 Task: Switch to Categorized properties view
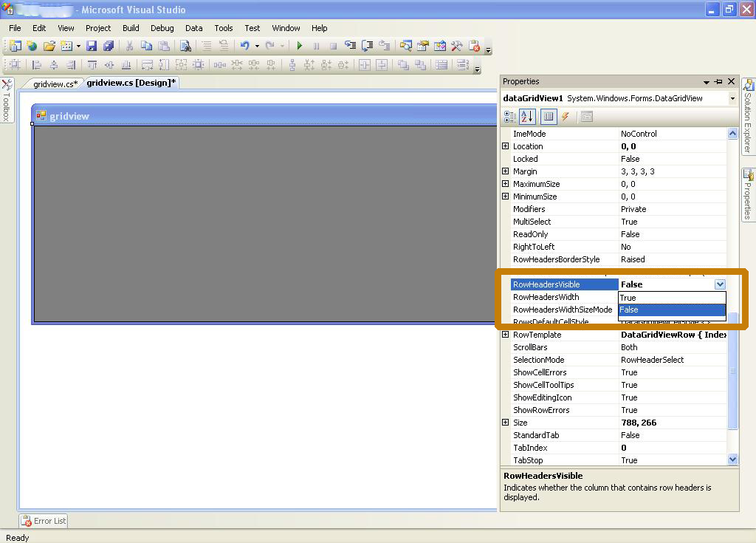509,116
